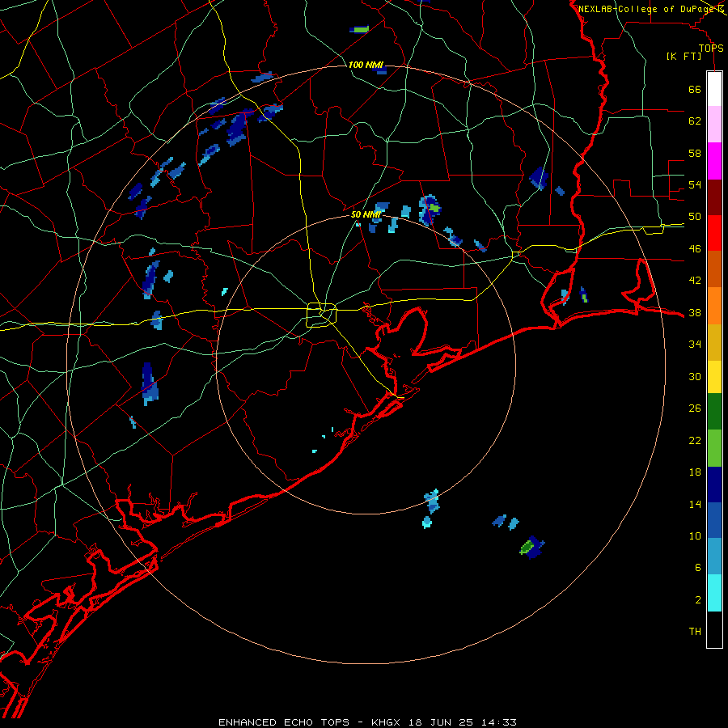Click the "[K FT]" units label

(x=684, y=57)
